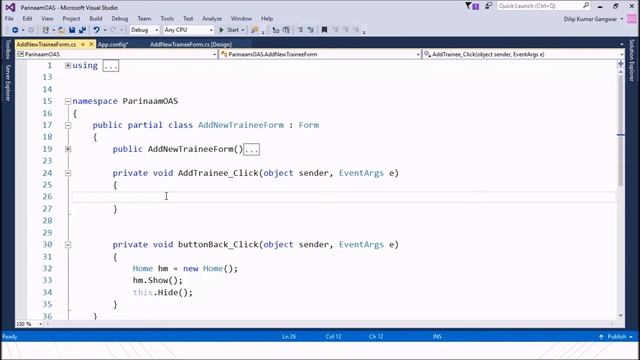Save the current file with Save icon
The height and width of the screenshot is (360, 640).
[x=72, y=30]
